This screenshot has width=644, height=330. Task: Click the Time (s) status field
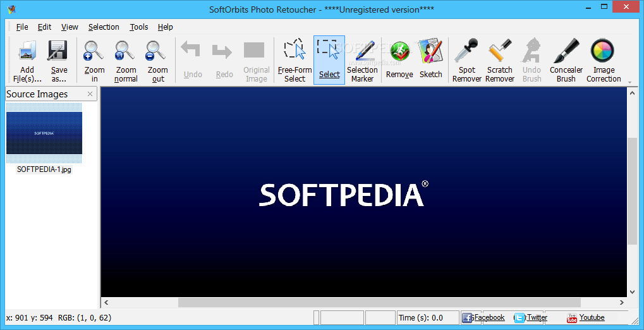pyautogui.click(x=428, y=317)
